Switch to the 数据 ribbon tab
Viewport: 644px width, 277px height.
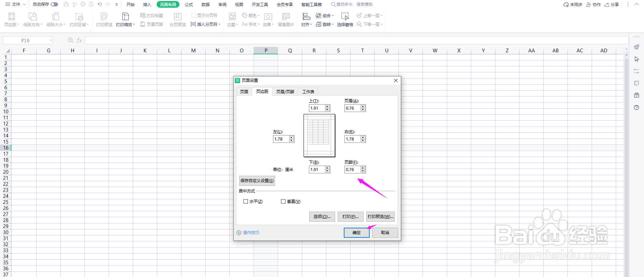coord(206,4)
